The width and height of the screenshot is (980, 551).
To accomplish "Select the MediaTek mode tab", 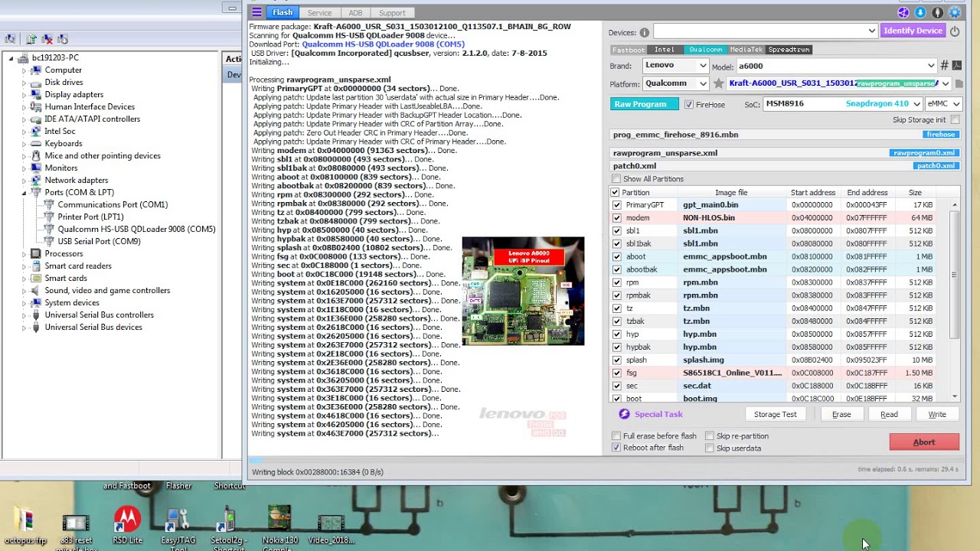I will (x=746, y=50).
